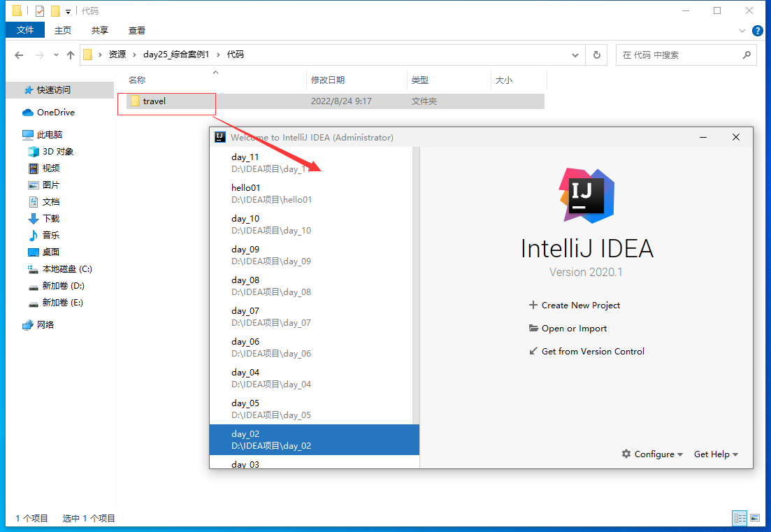This screenshot has width=771, height=532.
Task: Click Open or Import in IntelliJ
Action: coord(568,329)
